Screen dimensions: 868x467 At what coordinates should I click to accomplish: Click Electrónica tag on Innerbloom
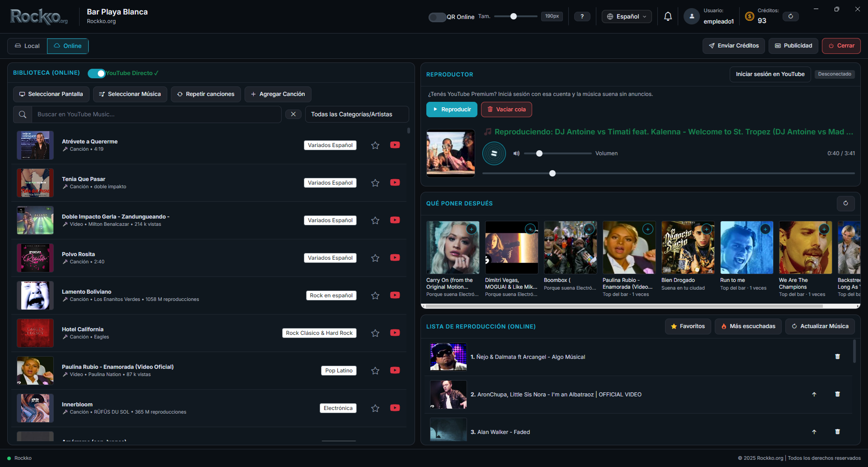[338, 408]
